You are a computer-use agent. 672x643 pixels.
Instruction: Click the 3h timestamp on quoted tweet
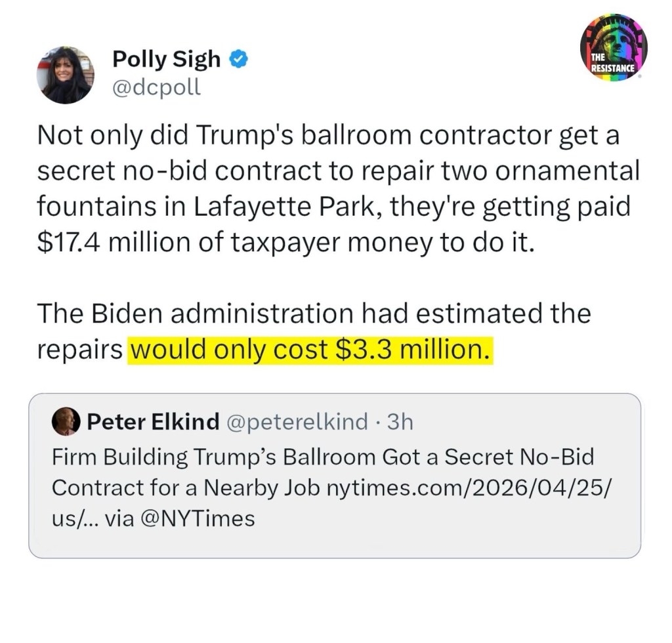click(x=400, y=422)
